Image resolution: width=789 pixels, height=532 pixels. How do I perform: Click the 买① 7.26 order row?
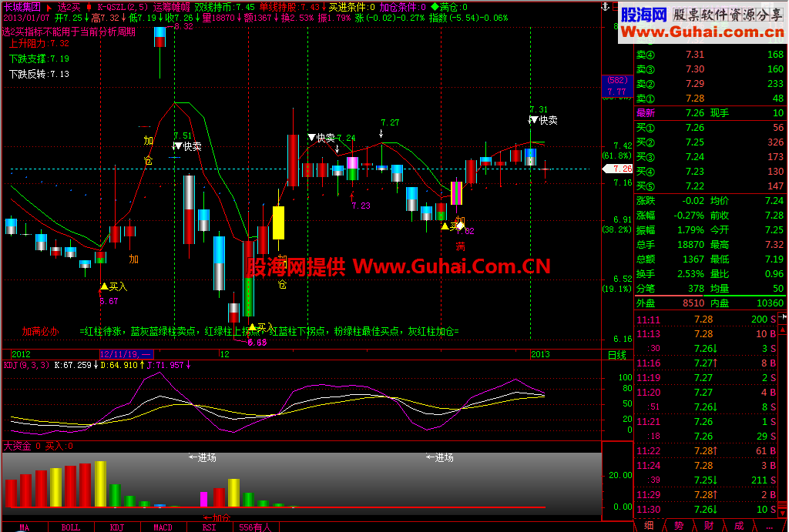tap(710, 128)
